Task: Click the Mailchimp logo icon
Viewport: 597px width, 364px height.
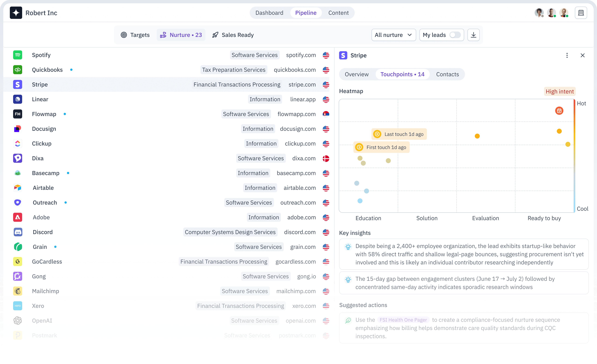Action: [17, 291]
